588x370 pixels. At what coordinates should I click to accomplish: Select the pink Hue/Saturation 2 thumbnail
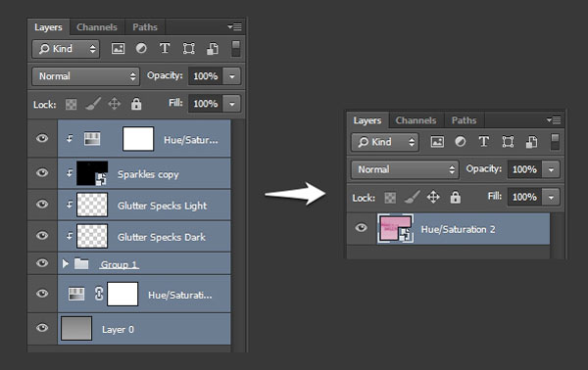point(396,228)
